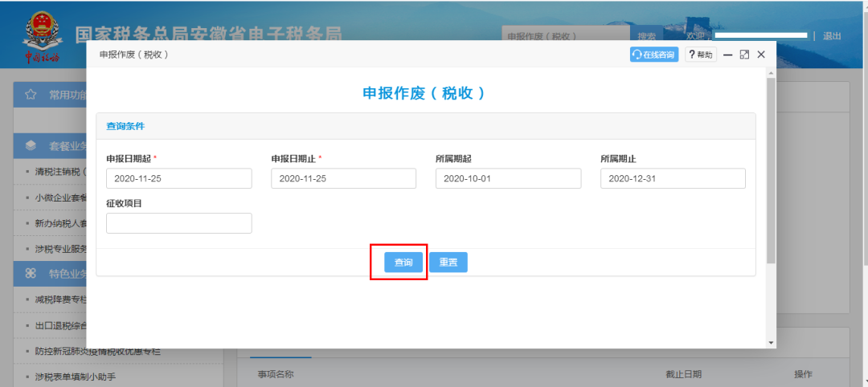Click the 搜索 button in the header
The image size is (868, 387).
[646, 36]
